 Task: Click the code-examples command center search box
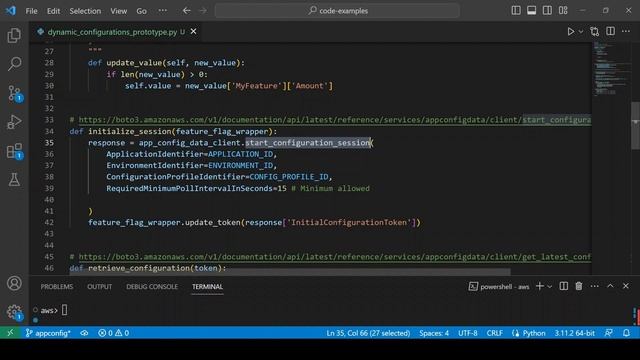[x=337, y=11]
